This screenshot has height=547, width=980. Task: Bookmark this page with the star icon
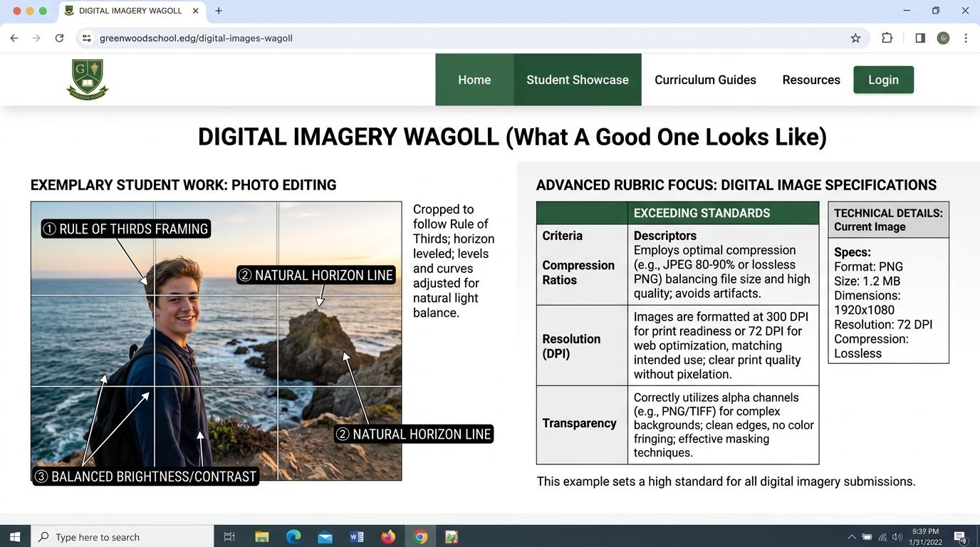(855, 38)
